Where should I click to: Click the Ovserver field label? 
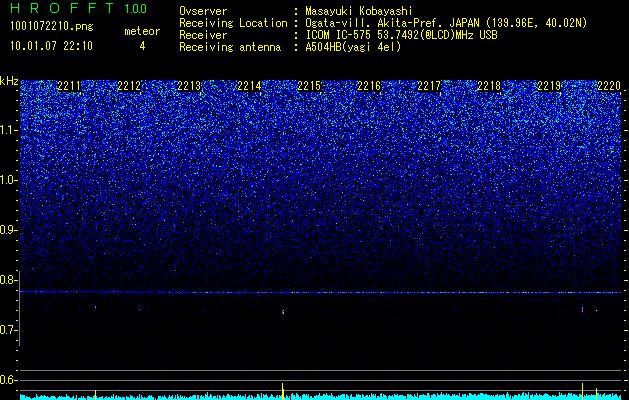point(203,11)
